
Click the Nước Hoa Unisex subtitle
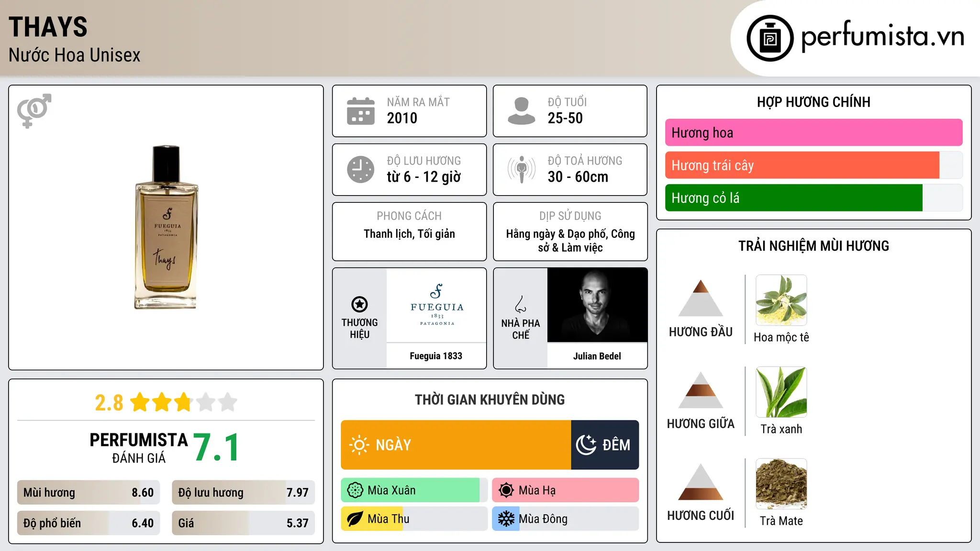point(75,55)
